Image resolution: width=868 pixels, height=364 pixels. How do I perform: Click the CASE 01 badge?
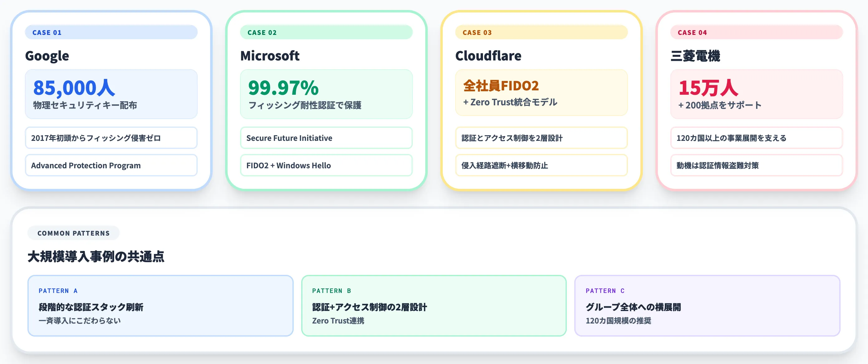click(111, 32)
